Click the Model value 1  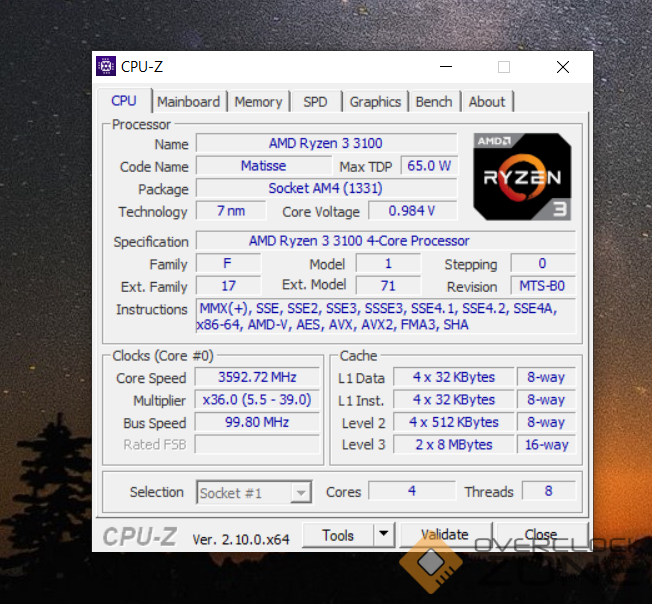tap(388, 263)
